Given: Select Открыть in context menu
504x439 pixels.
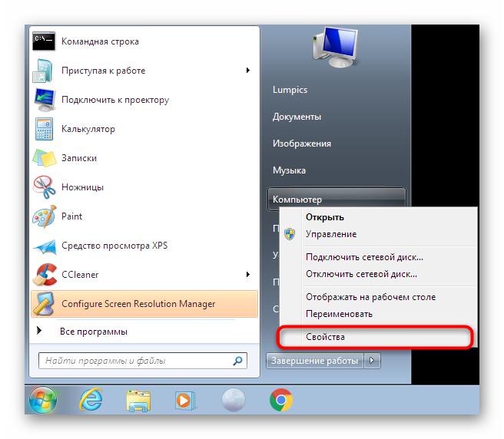Looking at the screenshot, I should tap(325, 217).
